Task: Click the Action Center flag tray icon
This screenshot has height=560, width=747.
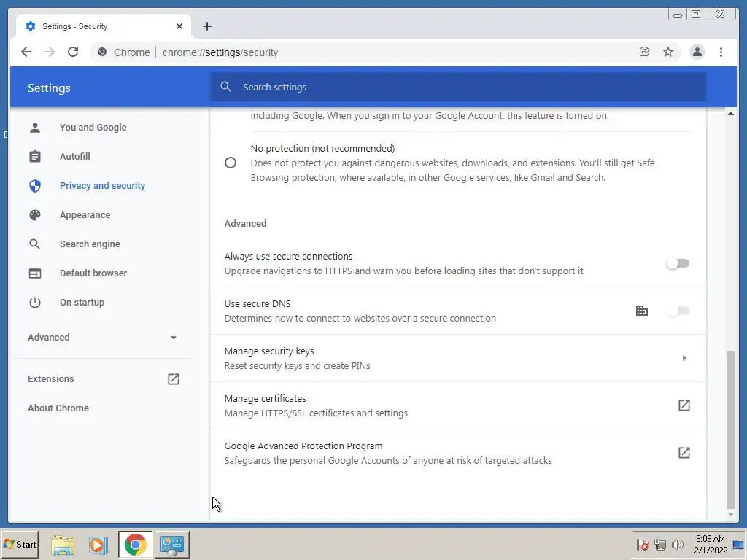Action: point(642,545)
